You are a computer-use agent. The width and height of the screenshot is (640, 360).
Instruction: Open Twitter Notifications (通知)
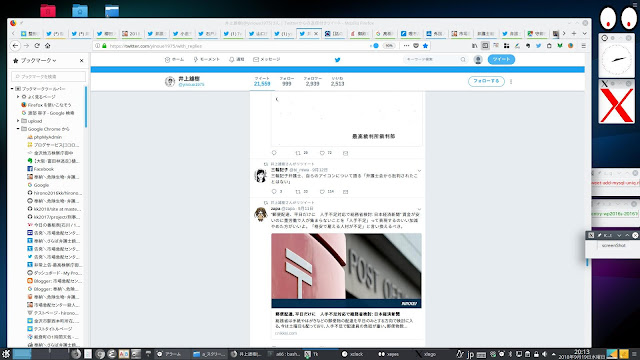pos(236,60)
